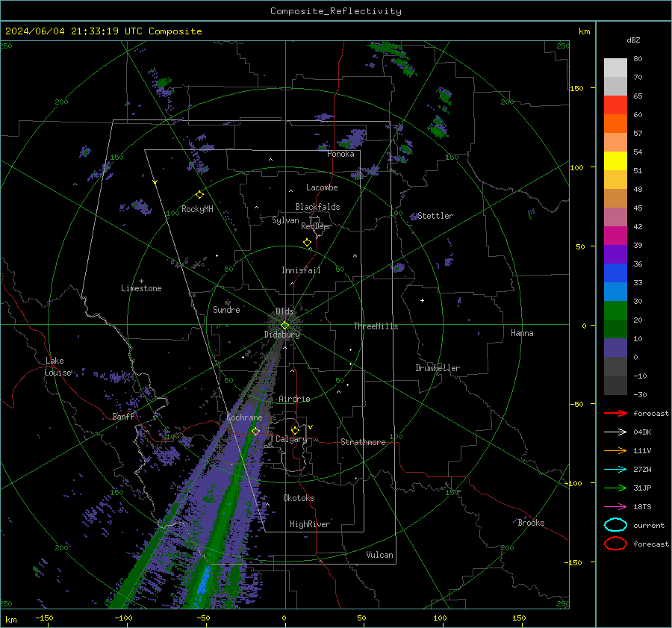Click the Okotoks map label
Image resolution: width=672 pixels, height=628 pixels.
coord(299,498)
